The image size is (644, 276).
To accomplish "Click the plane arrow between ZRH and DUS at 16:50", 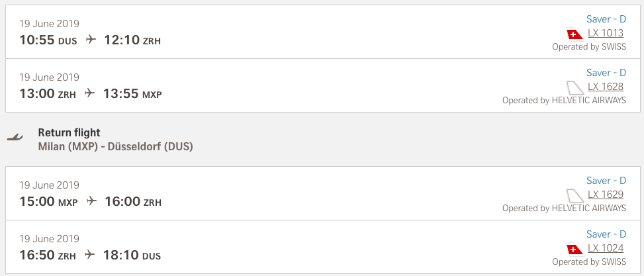I will [90, 255].
